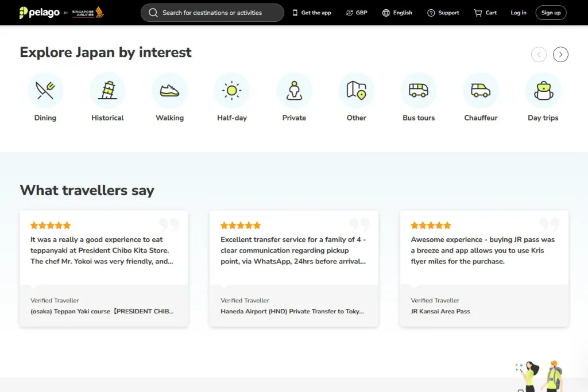588x392 pixels.
Task: Open the Half-day sun icon
Action: pos(232,91)
